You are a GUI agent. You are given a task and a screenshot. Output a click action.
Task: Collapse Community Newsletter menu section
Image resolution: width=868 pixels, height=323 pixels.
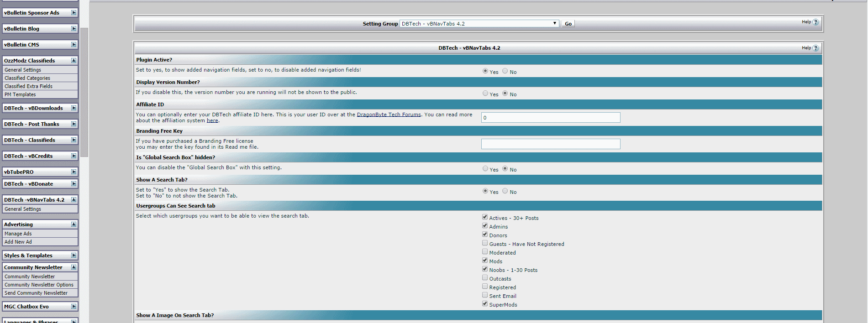coord(74,267)
